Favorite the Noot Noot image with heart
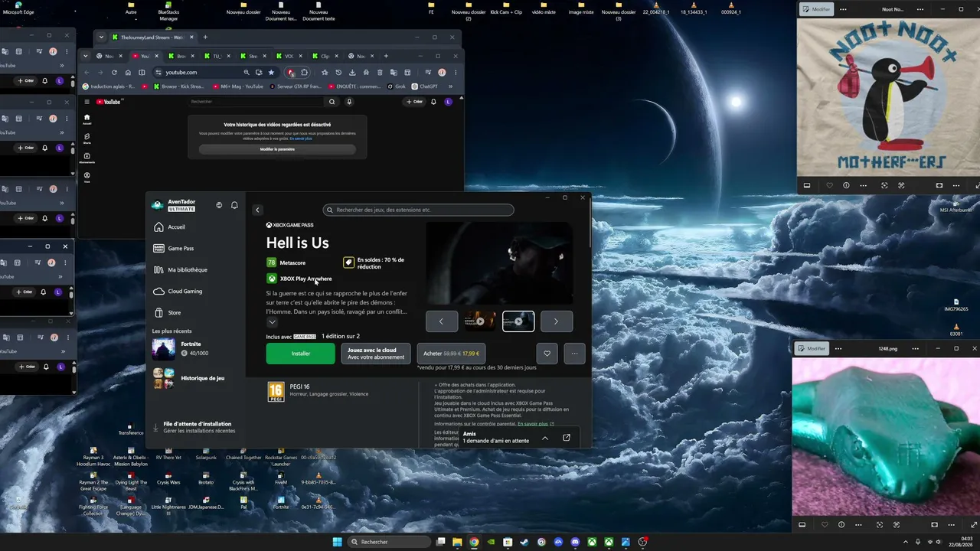The width and height of the screenshot is (980, 551). [829, 185]
